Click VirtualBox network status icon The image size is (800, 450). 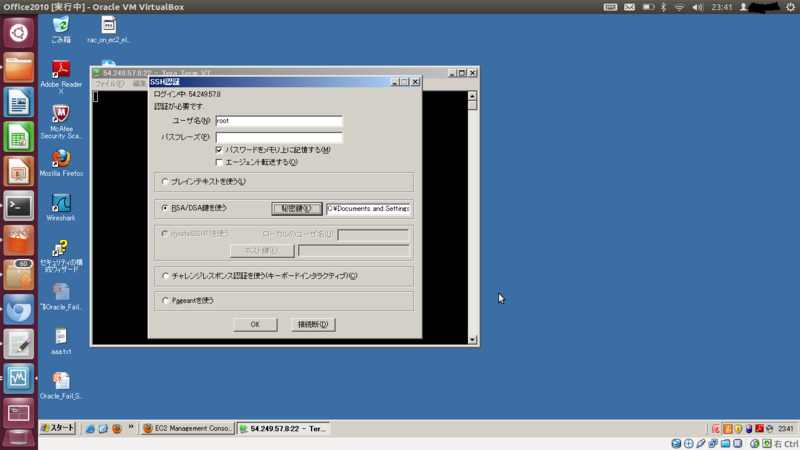[713, 444]
